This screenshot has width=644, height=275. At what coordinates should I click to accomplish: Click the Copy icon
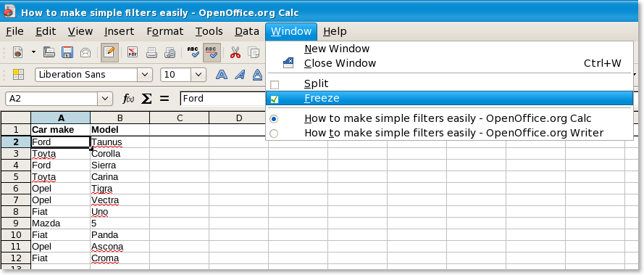pos(254,52)
